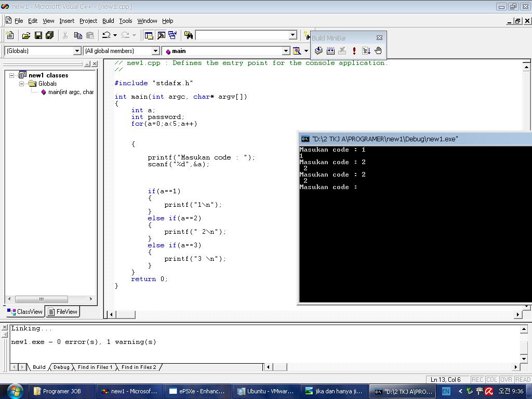Screen dimensions: 532x399
Task: Click the Copy icon in toolbar
Action: point(78,35)
